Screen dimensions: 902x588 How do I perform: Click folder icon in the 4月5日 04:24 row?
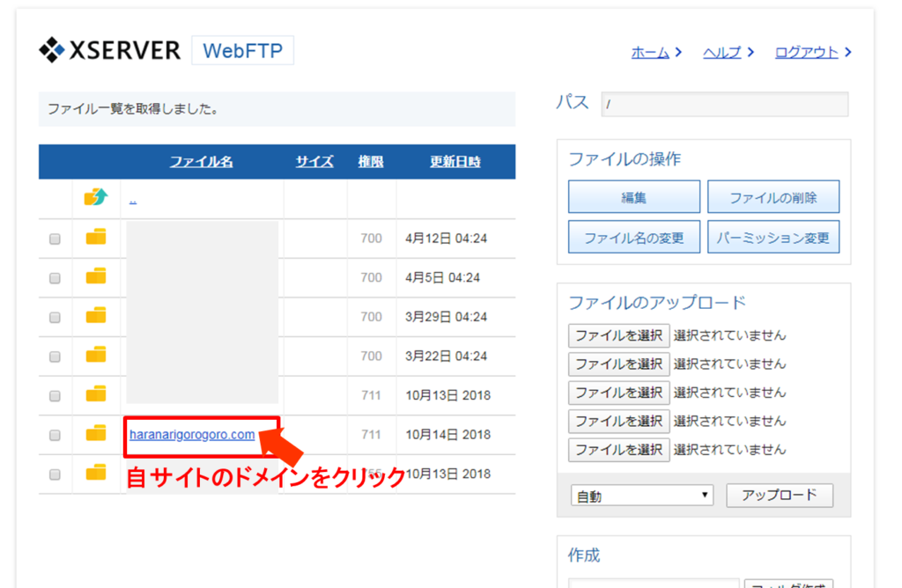pos(96,276)
